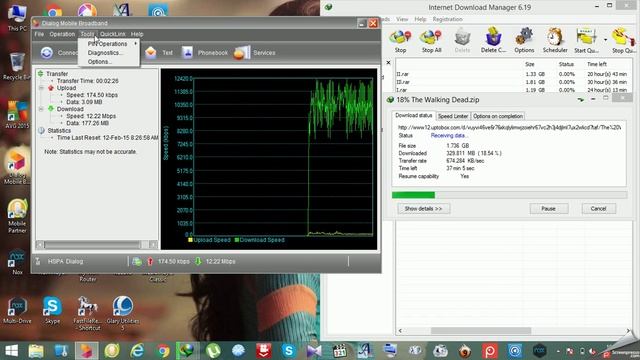Viewport: 640px width, 360px height.
Task: Choose PIN Operations from Tools menu
Action: point(109,44)
